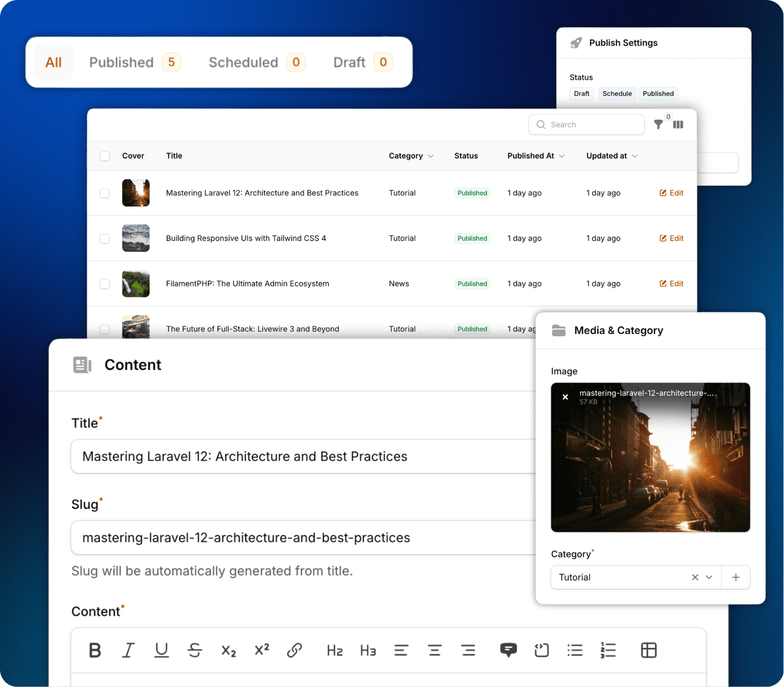Click News category in FilamentPHP row

point(399,283)
